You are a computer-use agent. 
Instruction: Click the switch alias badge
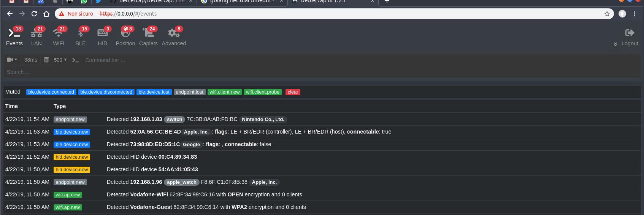pyautogui.click(x=174, y=119)
